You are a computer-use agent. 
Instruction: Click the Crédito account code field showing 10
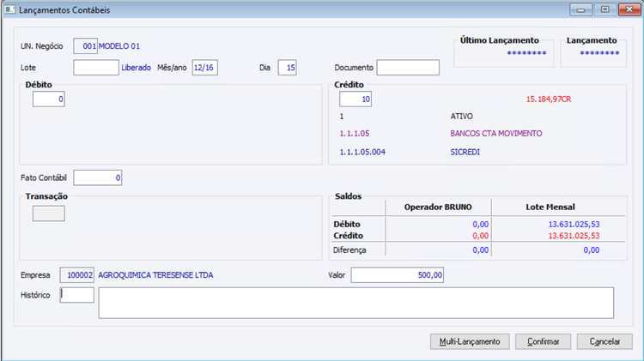[355, 99]
